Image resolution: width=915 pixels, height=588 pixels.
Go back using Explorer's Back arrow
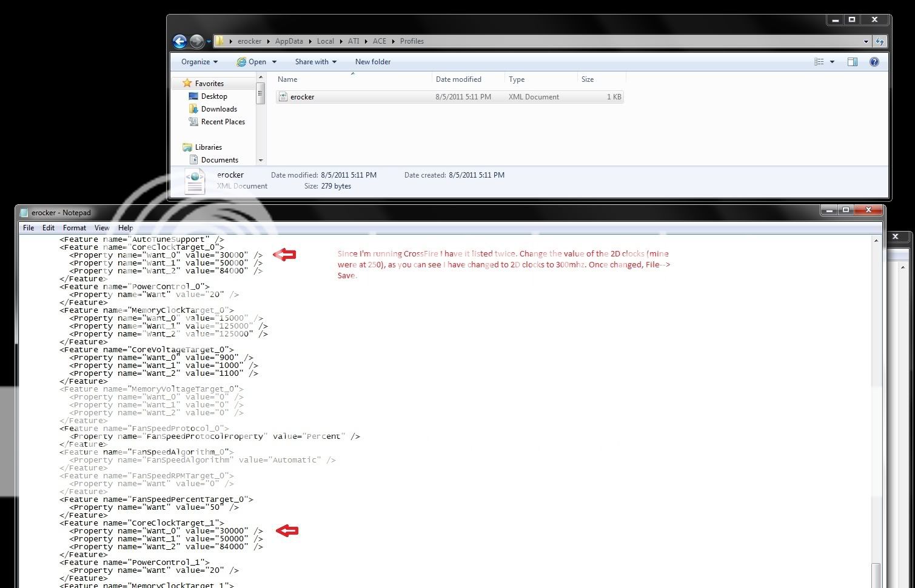[x=179, y=41]
